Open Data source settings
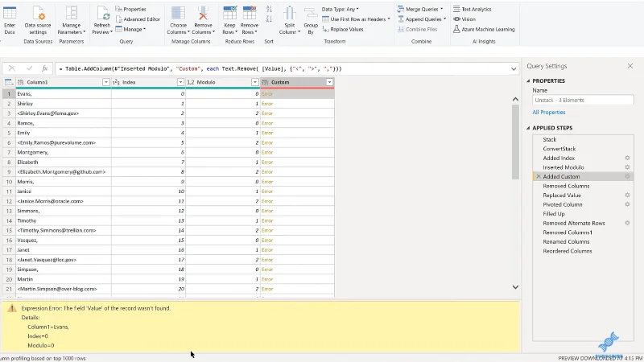 click(38, 19)
